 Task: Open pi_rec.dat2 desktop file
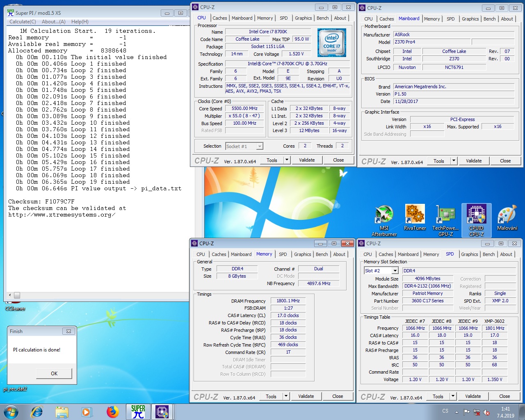15,389
